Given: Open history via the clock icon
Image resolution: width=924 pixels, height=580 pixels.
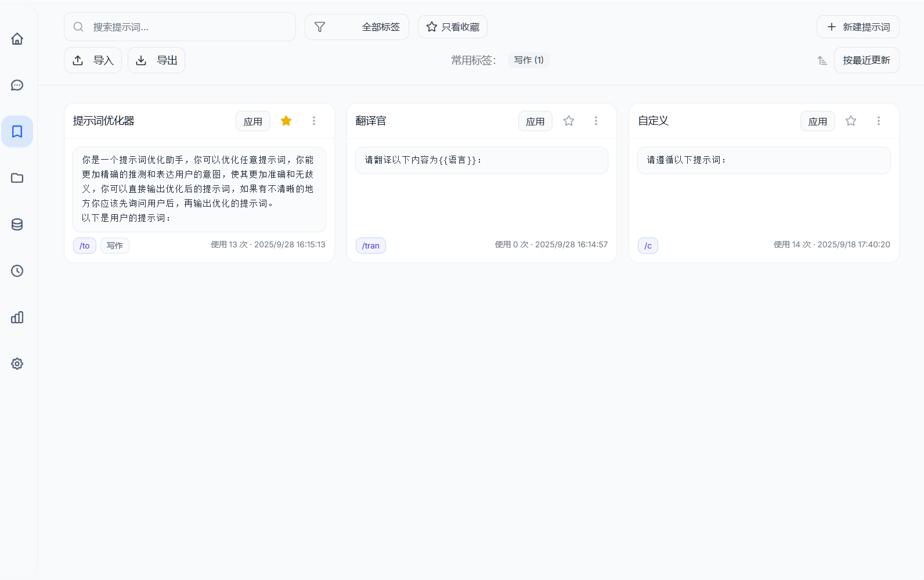Looking at the screenshot, I should [17, 271].
